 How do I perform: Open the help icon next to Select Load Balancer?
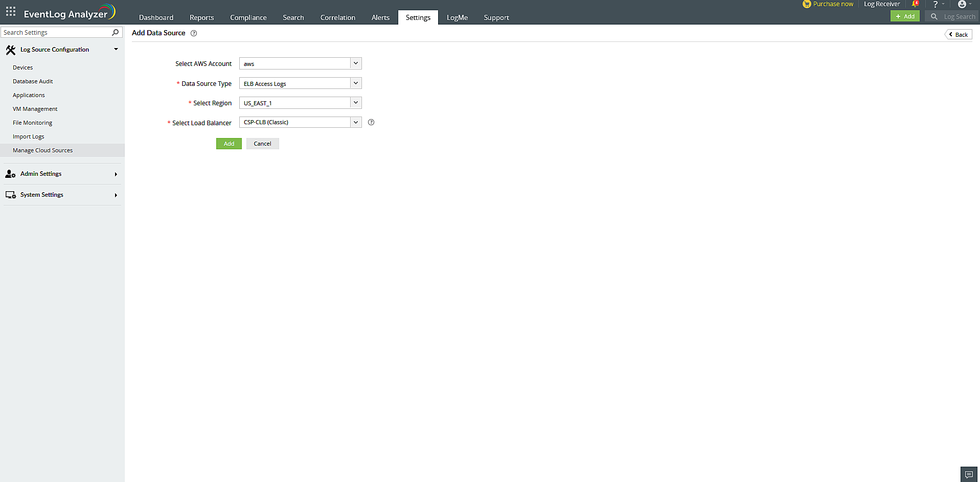pyautogui.click(x=371, y=122)
